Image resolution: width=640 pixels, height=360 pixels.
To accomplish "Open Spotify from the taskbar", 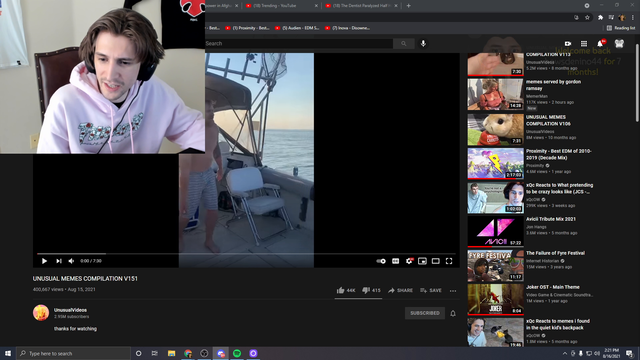I will (x=237, y=353).
